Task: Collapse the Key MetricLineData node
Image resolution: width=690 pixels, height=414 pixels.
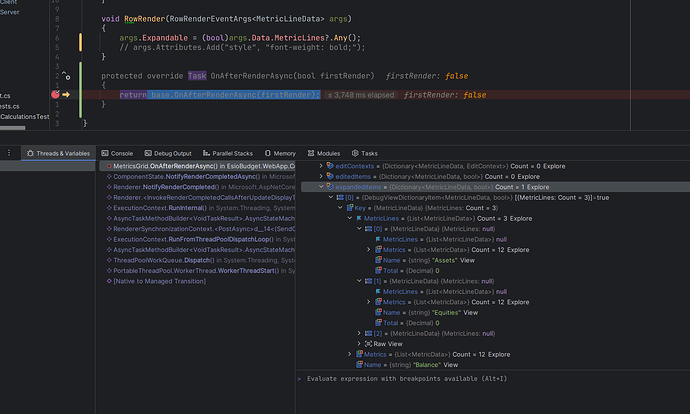Action: coord(340,208)
